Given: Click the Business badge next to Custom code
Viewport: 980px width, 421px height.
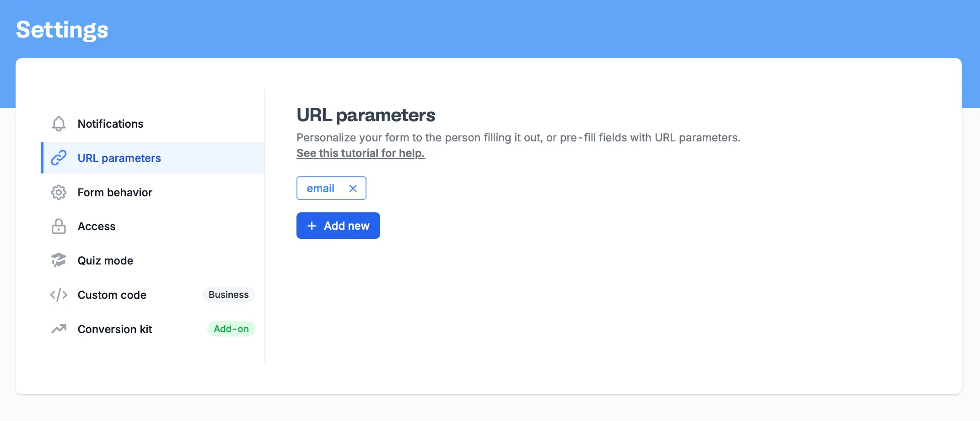Looking at the screenshot, I should click(229, 295).
